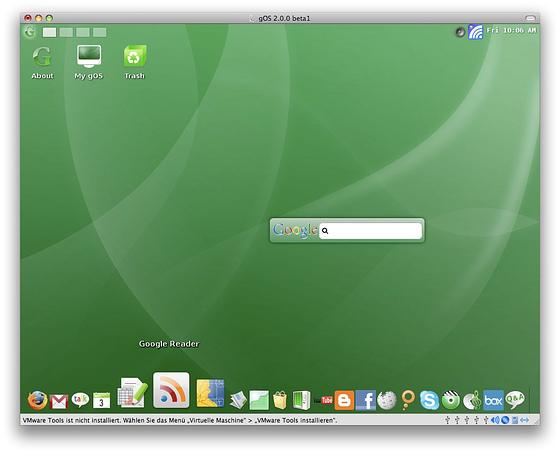Click the blue circle VMware status icon
Screen dimensions: 560x453
(505, 420)
